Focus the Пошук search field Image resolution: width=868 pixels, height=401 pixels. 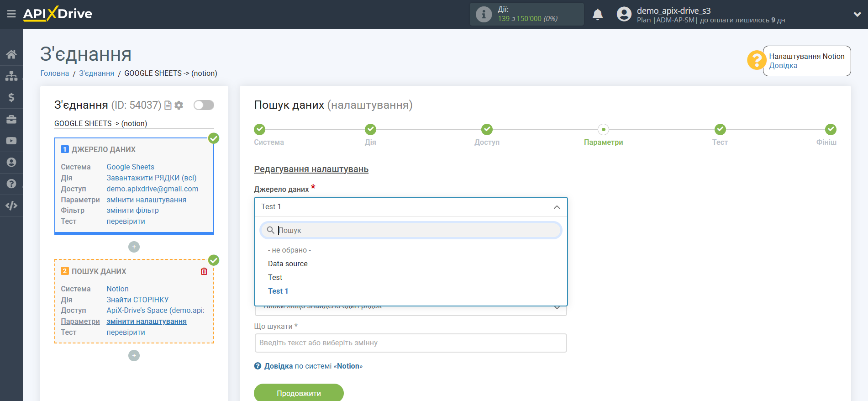point(410,230)
